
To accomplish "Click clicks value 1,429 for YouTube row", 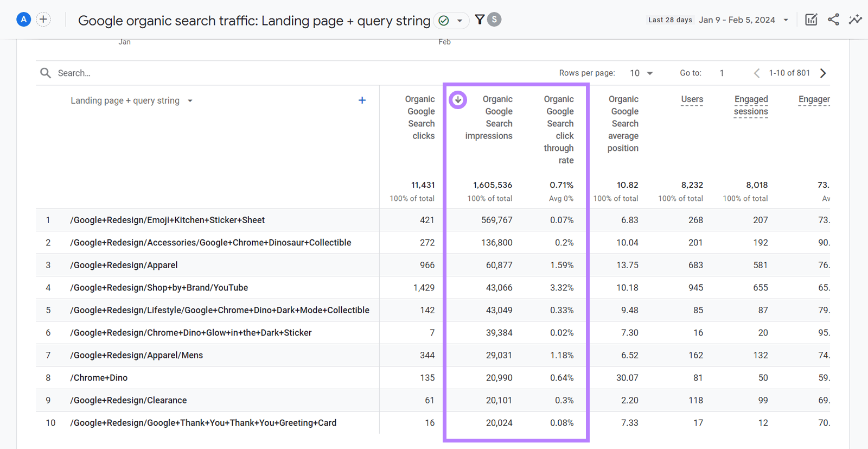I will [x=424, y=288].
